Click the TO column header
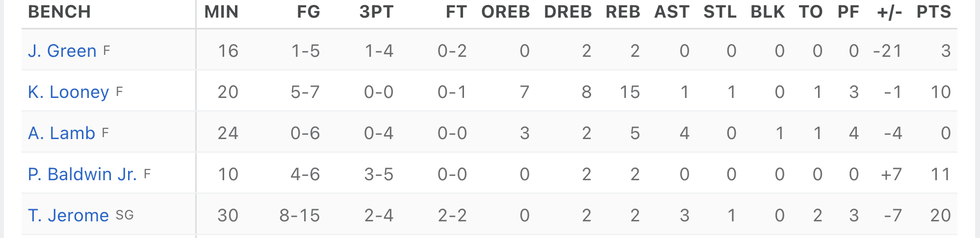 coord(811,12)
